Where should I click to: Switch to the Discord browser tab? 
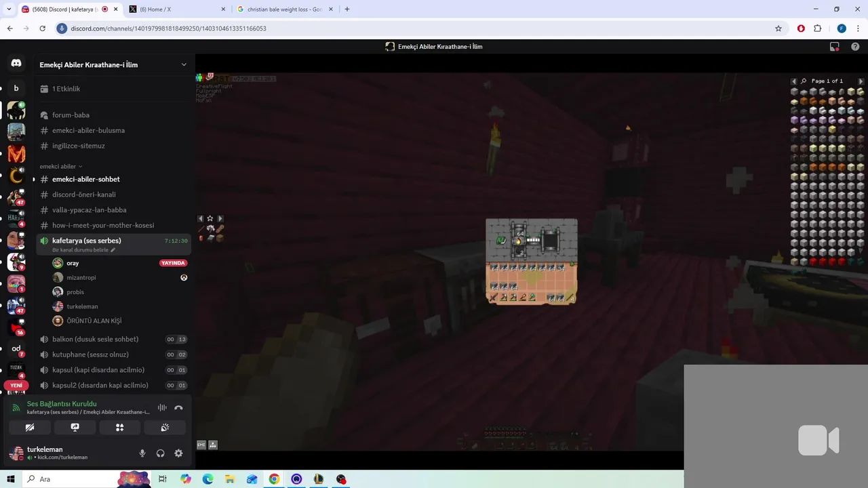tap(68, 9)
